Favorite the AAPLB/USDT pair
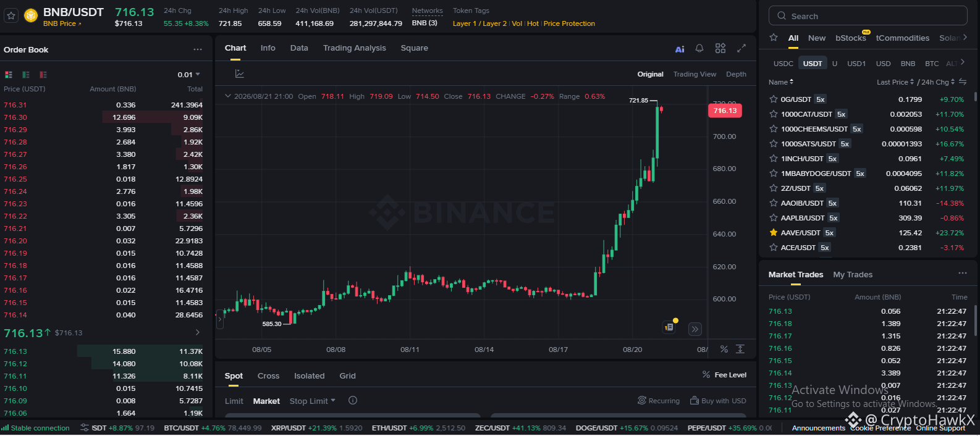The height and width of the screenshot is (436, 980). coord(774,218)
